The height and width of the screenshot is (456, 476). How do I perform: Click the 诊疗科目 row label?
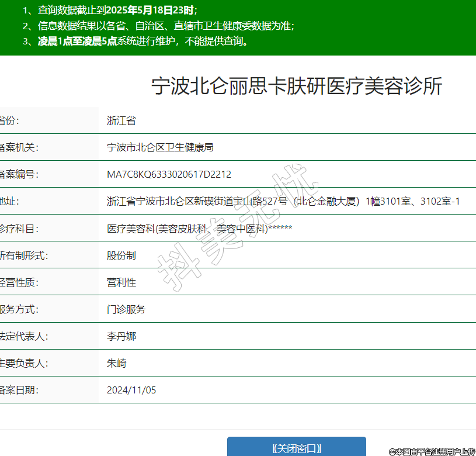(19, 229)
